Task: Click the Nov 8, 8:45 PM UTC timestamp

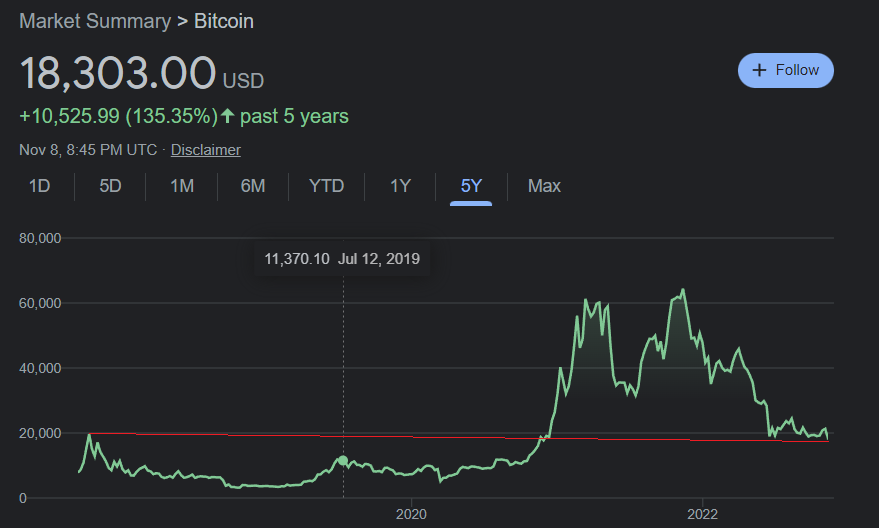Action: tap(88, 150)
